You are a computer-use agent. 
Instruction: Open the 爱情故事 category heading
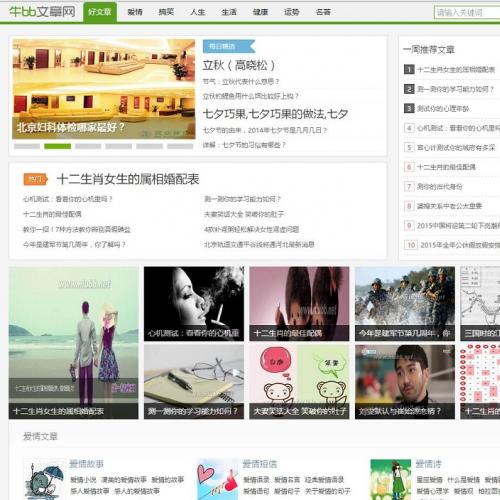click(87, 464)
